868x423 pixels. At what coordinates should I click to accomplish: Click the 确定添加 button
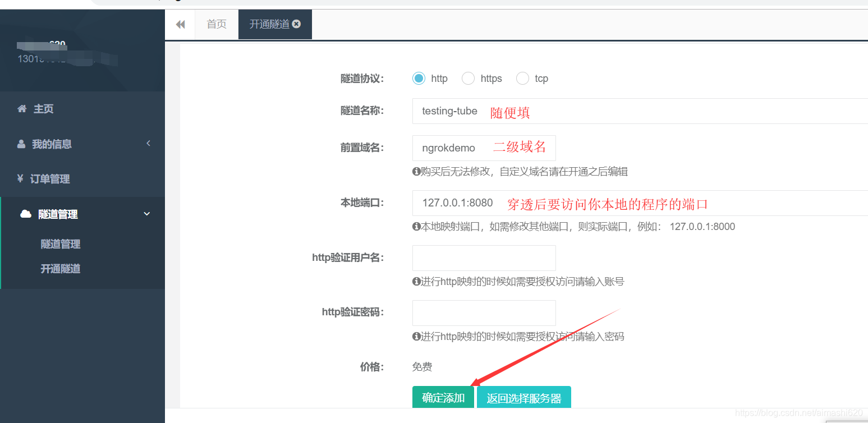point(443,398)
